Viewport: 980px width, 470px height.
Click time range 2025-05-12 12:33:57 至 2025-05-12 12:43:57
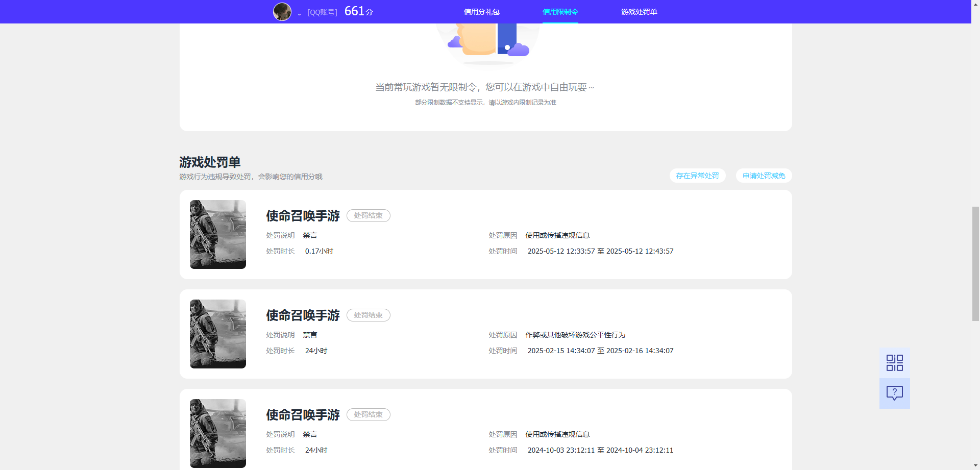pos(600,251)
